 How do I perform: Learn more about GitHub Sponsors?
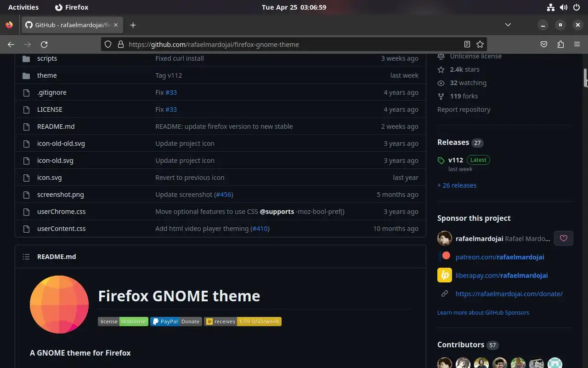(x=483, y=313)
